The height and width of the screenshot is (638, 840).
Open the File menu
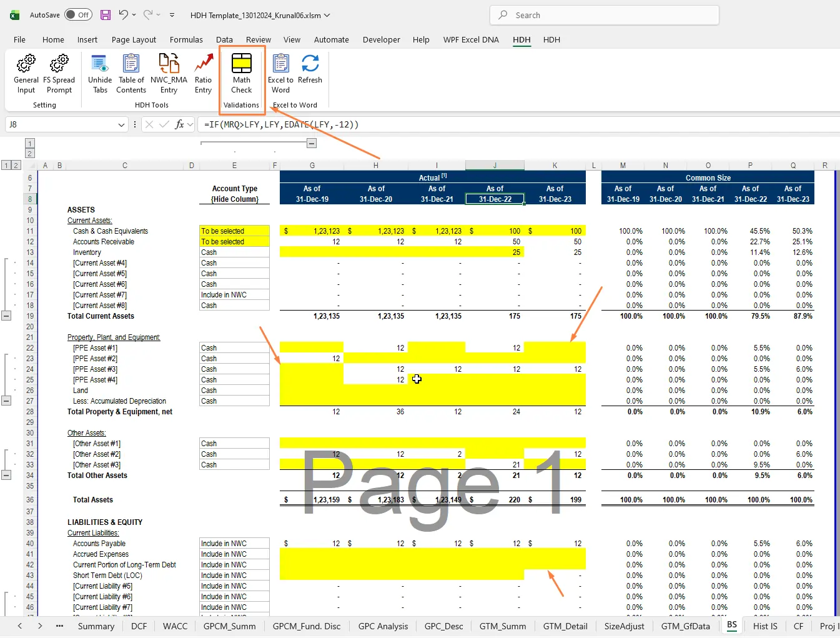pos(19,39)
